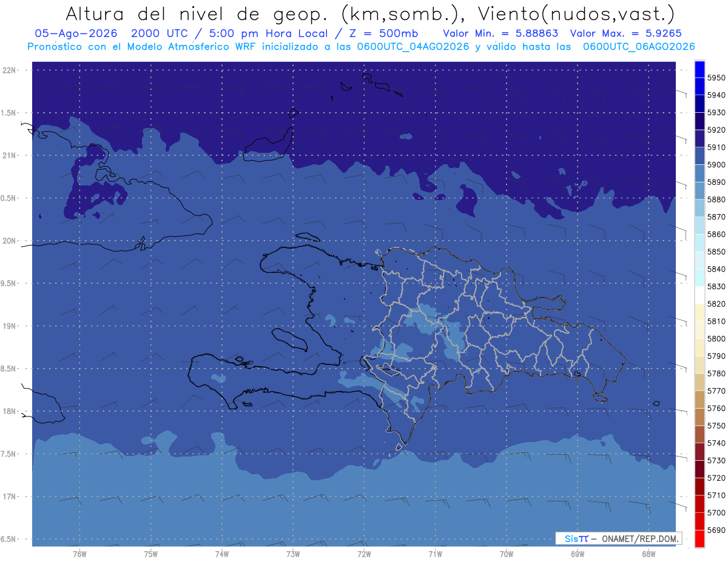
Task: Pick the tan swatch between 5760 and 5770
Action: click(699, 400)
